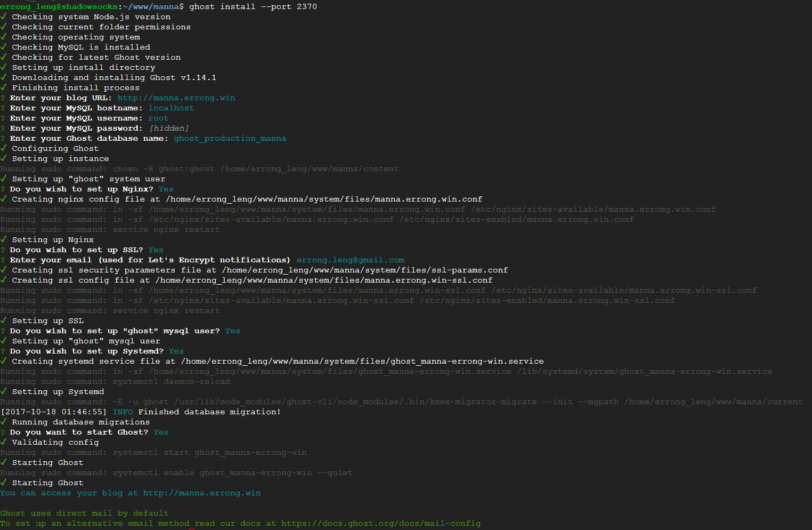Image resolution: width=812 pixels, height=530 pixels.
Task: Click 'Creating nginx config file' line
Action: [x=241, y=199]
